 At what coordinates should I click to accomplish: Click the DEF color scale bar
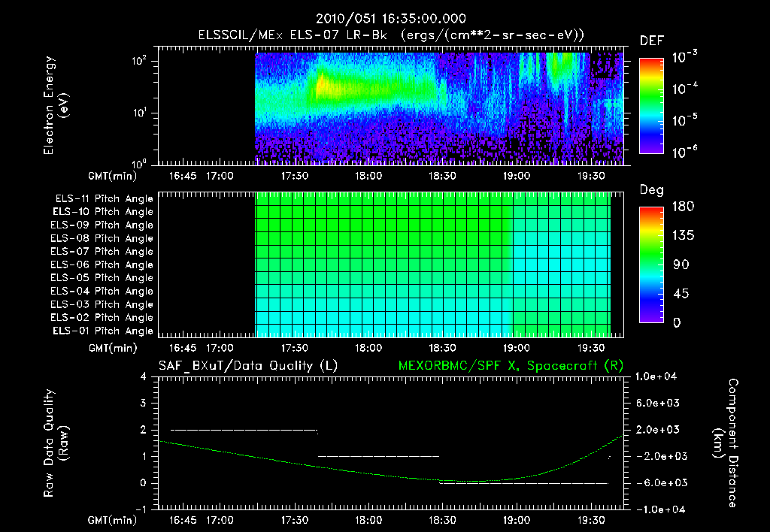tap(651, 106)
